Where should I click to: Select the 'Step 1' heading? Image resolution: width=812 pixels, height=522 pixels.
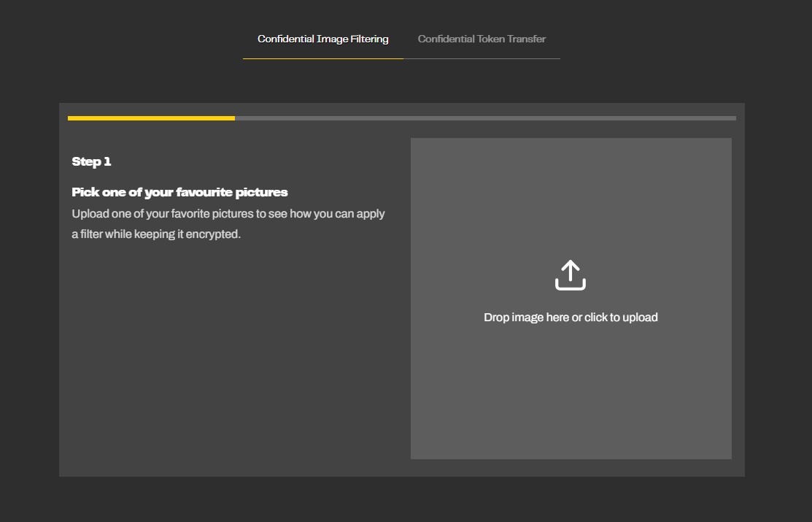[x=92, y=162]
